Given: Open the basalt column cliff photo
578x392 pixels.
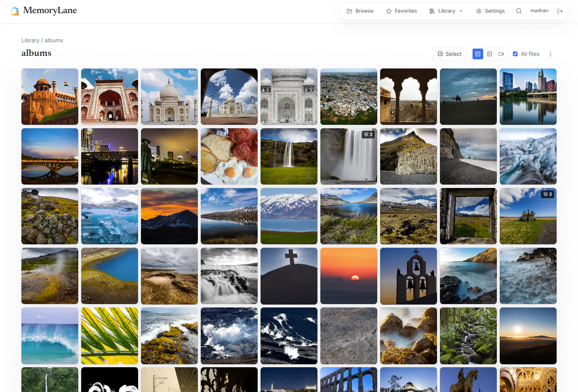Looking at the screenshot, I should pos(408,156).
